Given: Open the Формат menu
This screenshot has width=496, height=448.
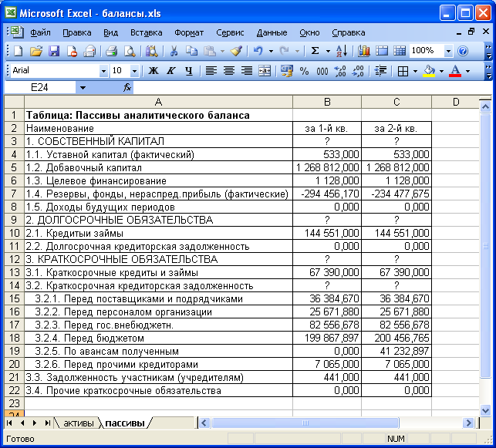Looking at the screenshot, I should [x=189, y=32].
